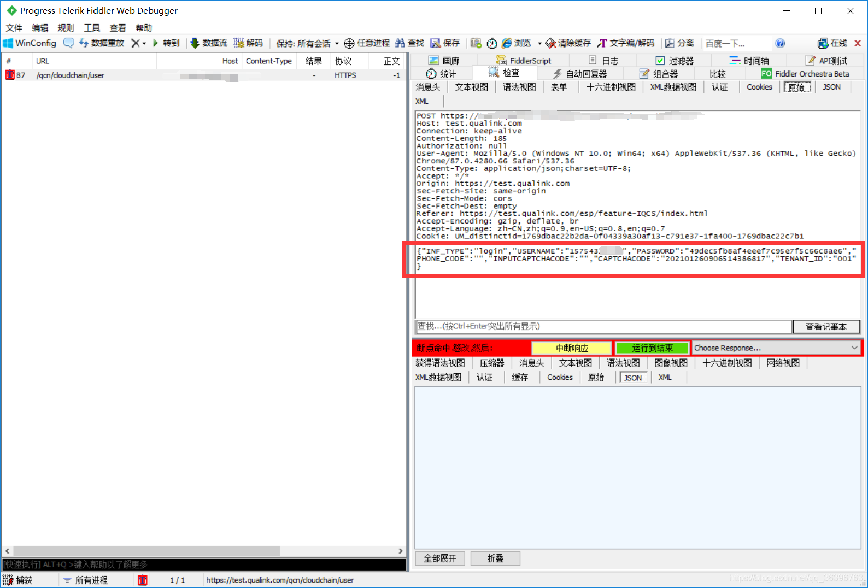Screen dimensions: 868x588
Task: Toggle 捕获 capturing in status bar
Action: [x=17, y=580]
